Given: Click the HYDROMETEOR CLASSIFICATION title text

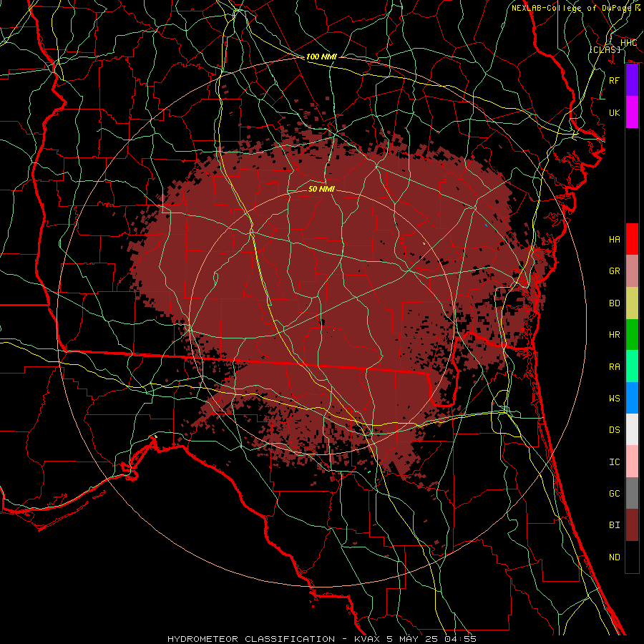Looking at the screenshot, I should [251, 639].
